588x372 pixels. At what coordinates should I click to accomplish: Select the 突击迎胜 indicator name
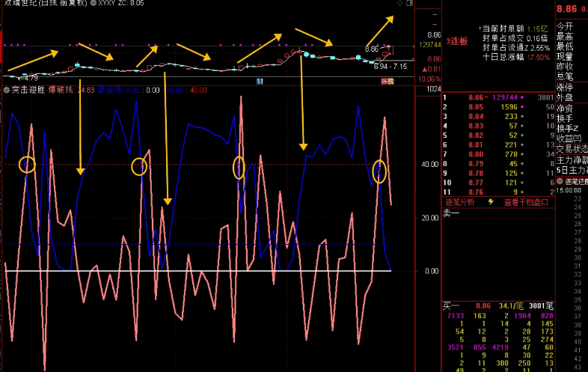28,90
